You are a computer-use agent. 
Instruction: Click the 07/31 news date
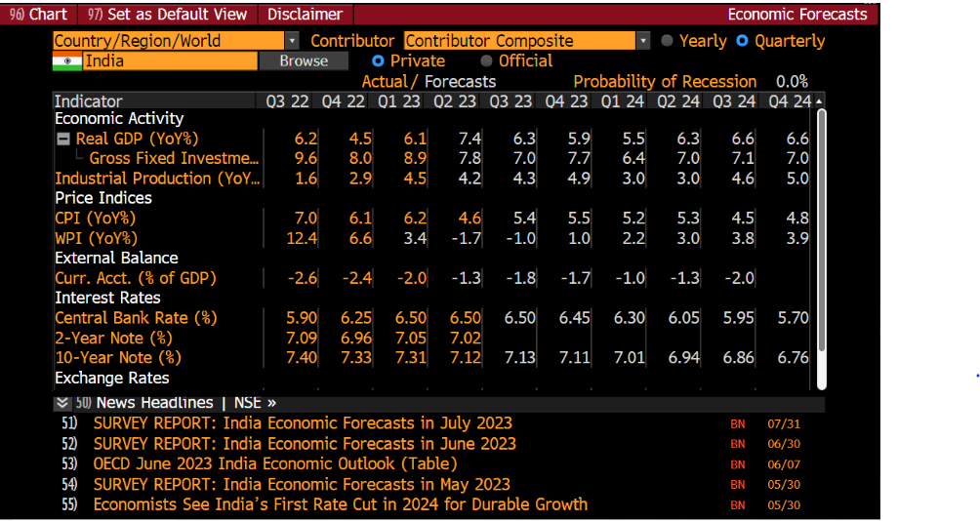tap(784, 424)
